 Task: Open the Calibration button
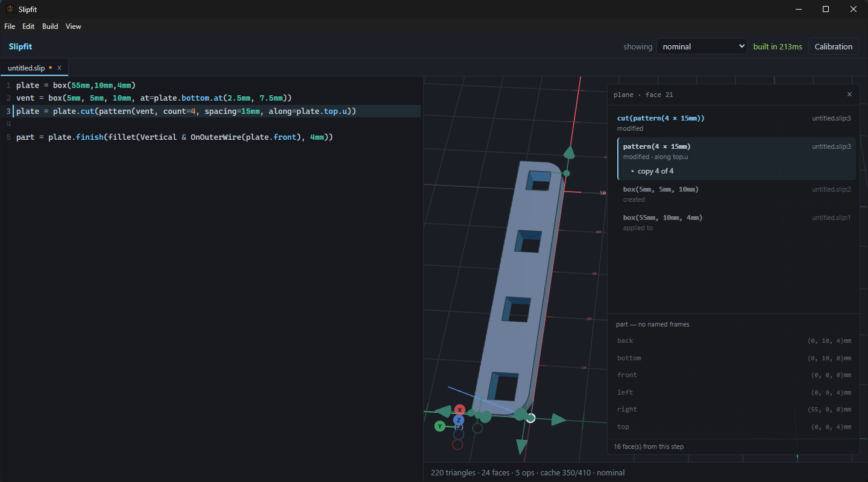[834, 46]
